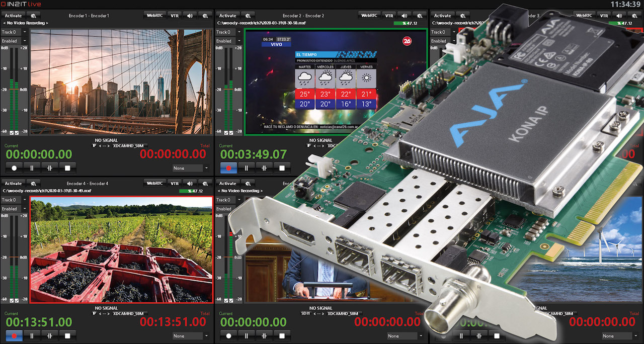The height and width of the screenshot is (344, 644).
Task: Toggle the red record button on Encoder 2
Action: tap(228, 167)
